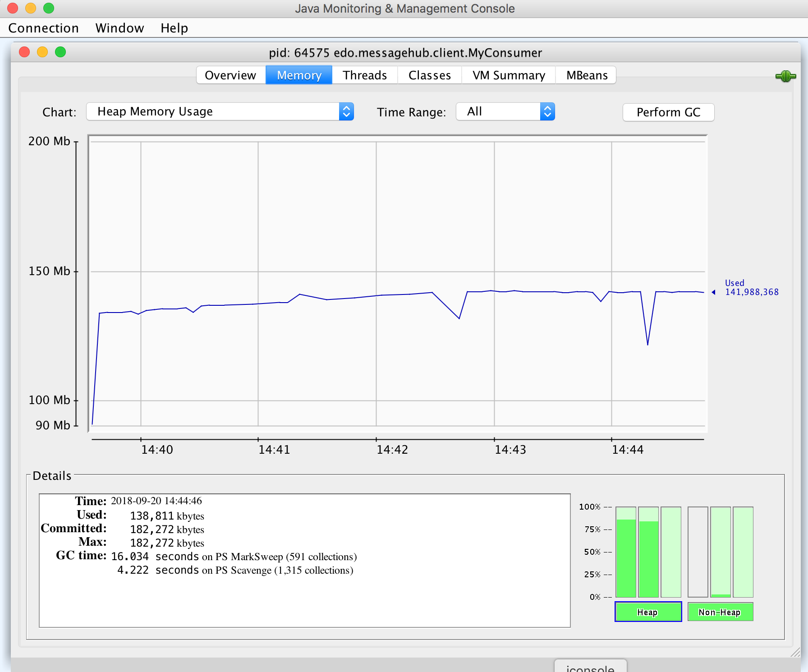The width and height of the screenshot is (808, 672).
Task: Open the Time Range dropdown
Action: click(505, 111)
